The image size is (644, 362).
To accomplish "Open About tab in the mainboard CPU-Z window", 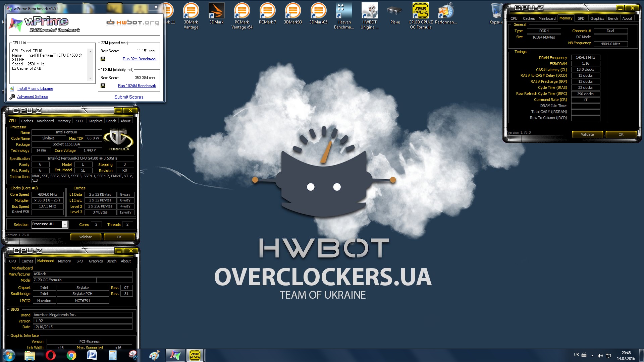I will tap(126, 261).
